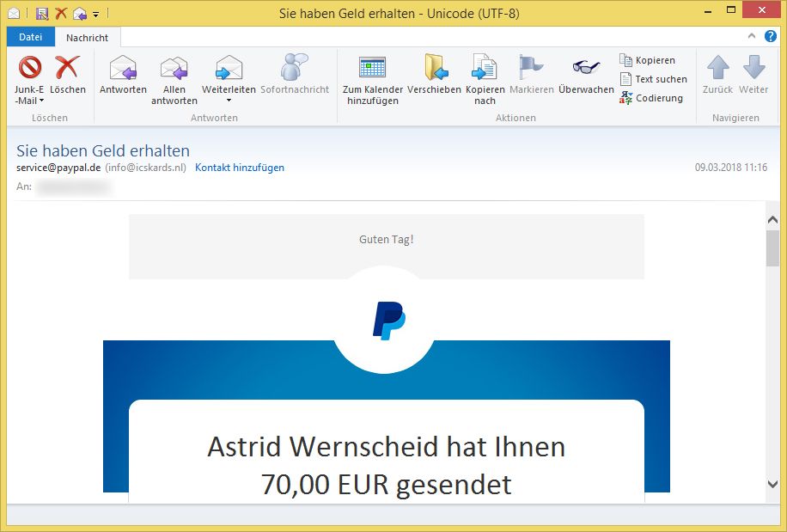Screen dimensions: 787x532
Task: Click the scrollbar down arrow in message pane
Action: (x=772, y=485)
